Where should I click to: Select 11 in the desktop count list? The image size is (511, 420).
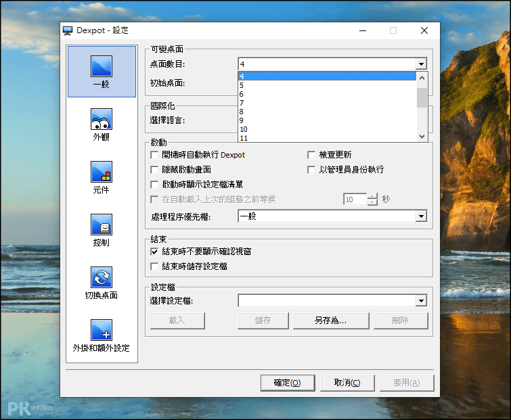coord(327,138)
